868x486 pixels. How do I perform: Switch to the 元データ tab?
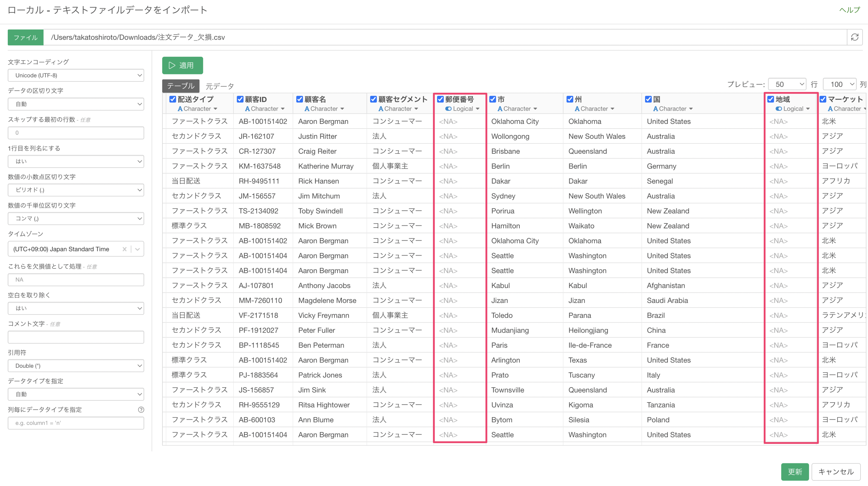(x=220, y=86)
